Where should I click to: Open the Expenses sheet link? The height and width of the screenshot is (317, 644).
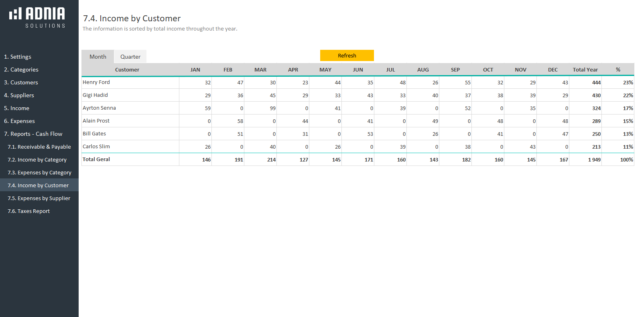click(x=19, y=121)
